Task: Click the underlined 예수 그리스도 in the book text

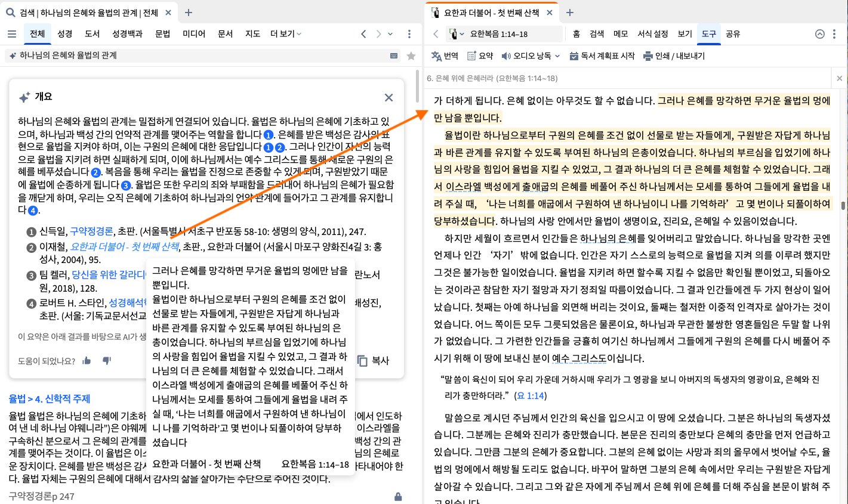Action: click(x=579, y=358)
